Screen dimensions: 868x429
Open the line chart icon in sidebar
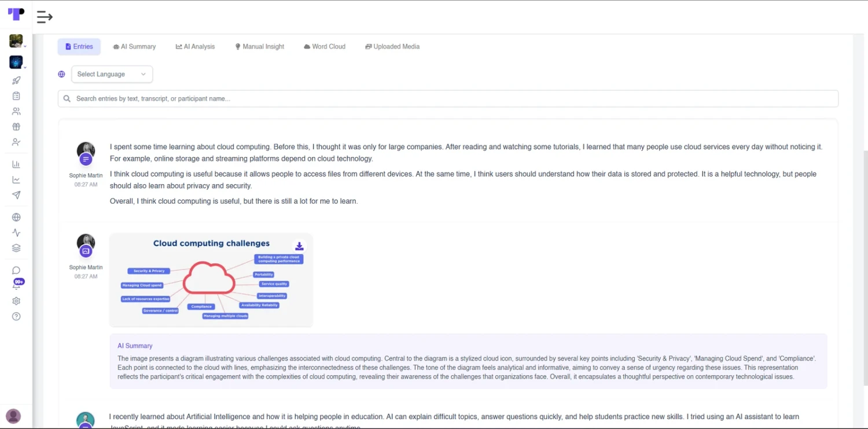[16, 180]
